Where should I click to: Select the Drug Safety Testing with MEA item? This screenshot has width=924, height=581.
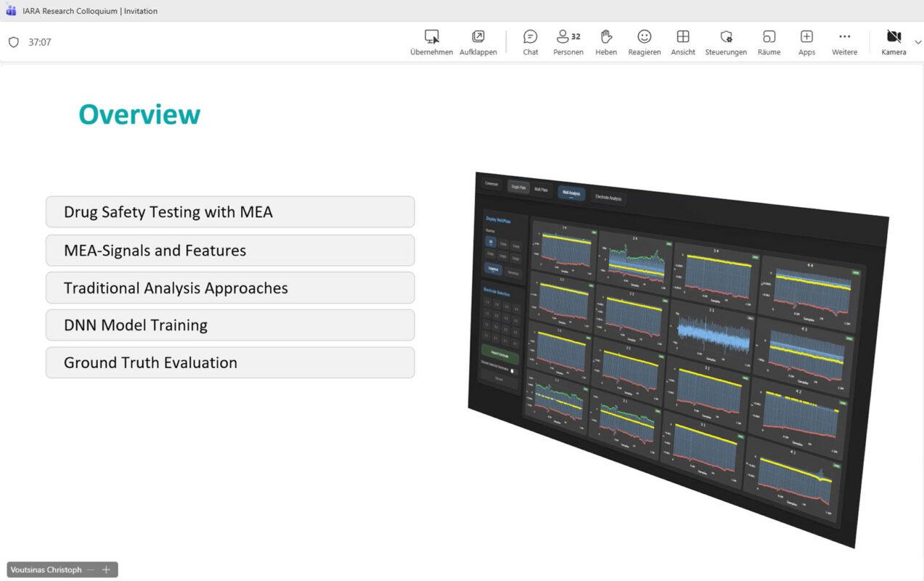[x=230, y=212]
